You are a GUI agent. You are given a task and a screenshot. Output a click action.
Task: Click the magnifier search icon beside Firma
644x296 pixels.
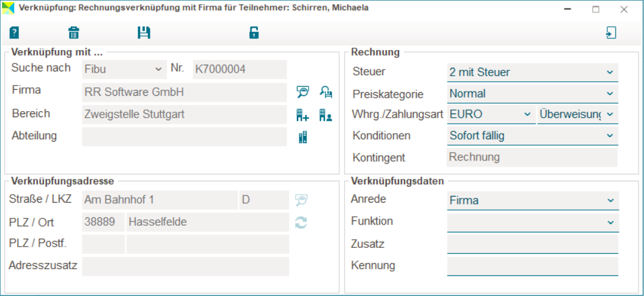point(302,92)
